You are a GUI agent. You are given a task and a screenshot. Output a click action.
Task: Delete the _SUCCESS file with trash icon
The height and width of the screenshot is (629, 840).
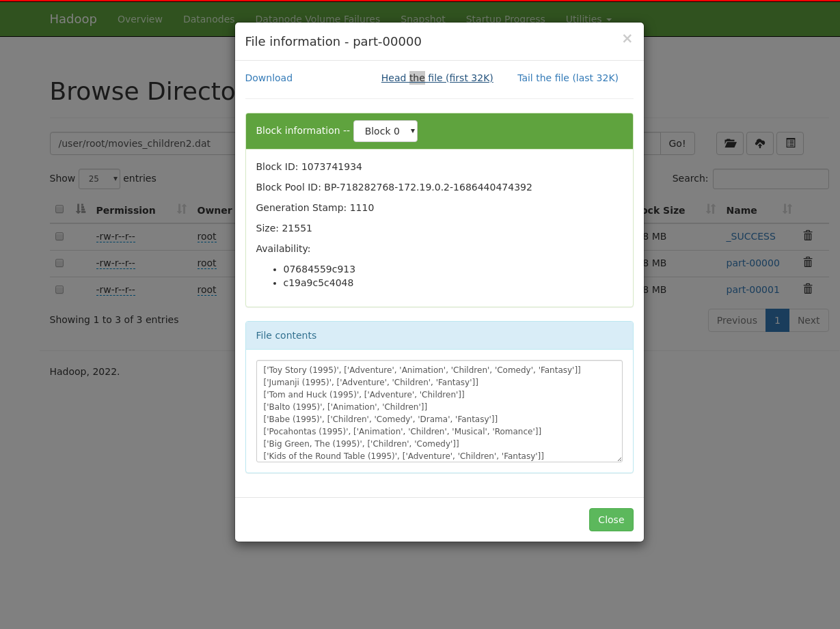point(808,236)
